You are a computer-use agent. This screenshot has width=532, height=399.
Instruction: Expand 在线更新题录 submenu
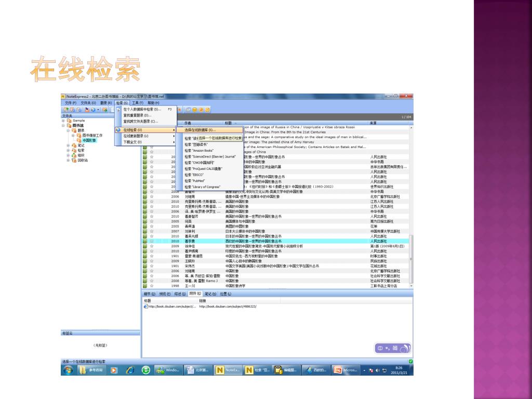click(x=145, y=136)
